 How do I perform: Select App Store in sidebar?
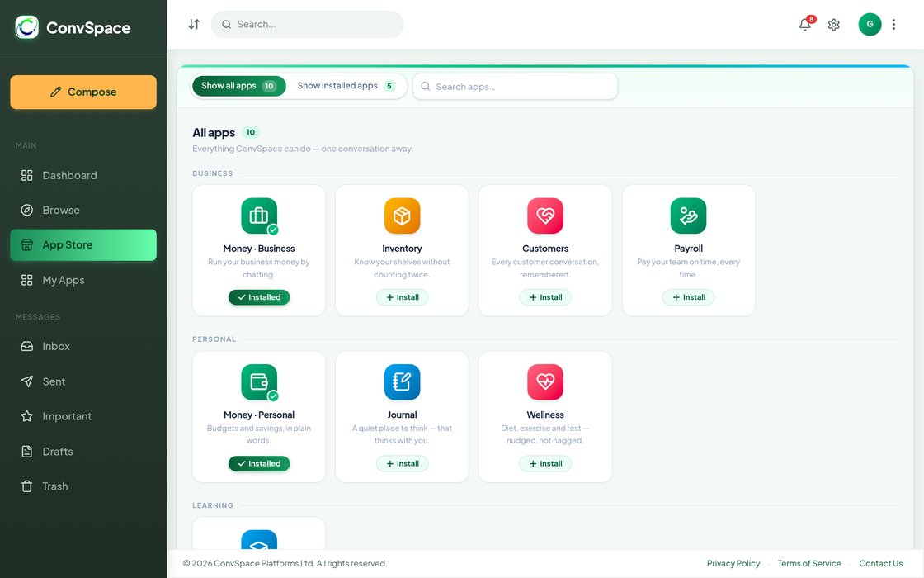[x=83, y=244]
